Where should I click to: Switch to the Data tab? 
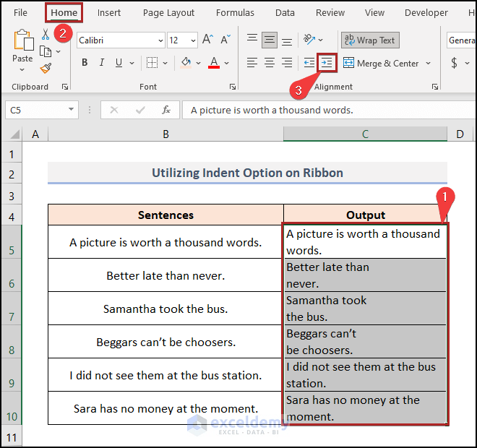point(285,13)
